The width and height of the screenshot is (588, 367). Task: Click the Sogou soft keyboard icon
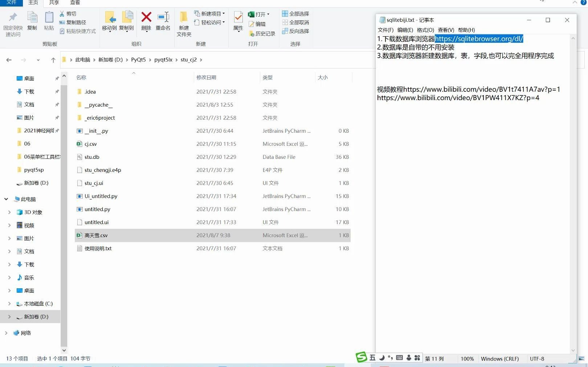[399, 358]
